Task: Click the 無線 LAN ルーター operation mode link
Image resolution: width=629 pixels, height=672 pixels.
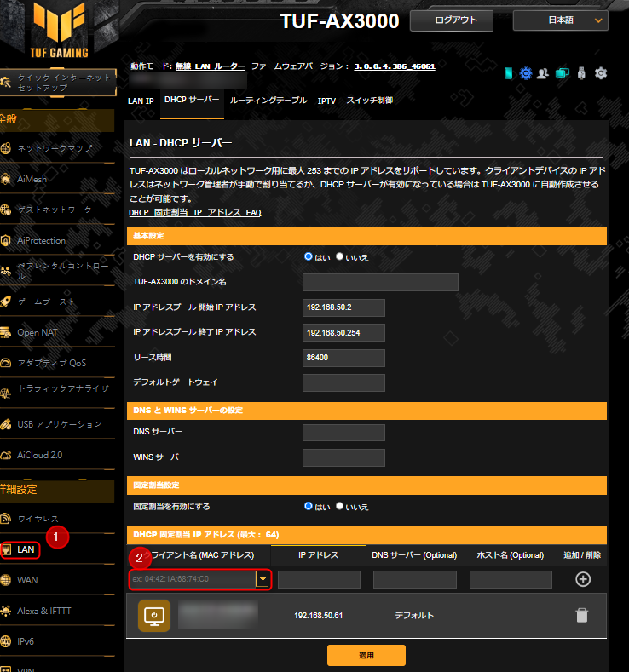Action: tap(211, 66)
